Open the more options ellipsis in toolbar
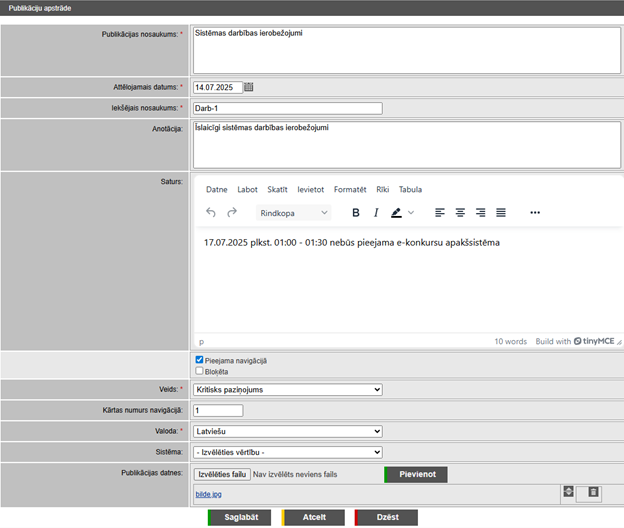Screen dimensions: 624x528 pos(535,212)
